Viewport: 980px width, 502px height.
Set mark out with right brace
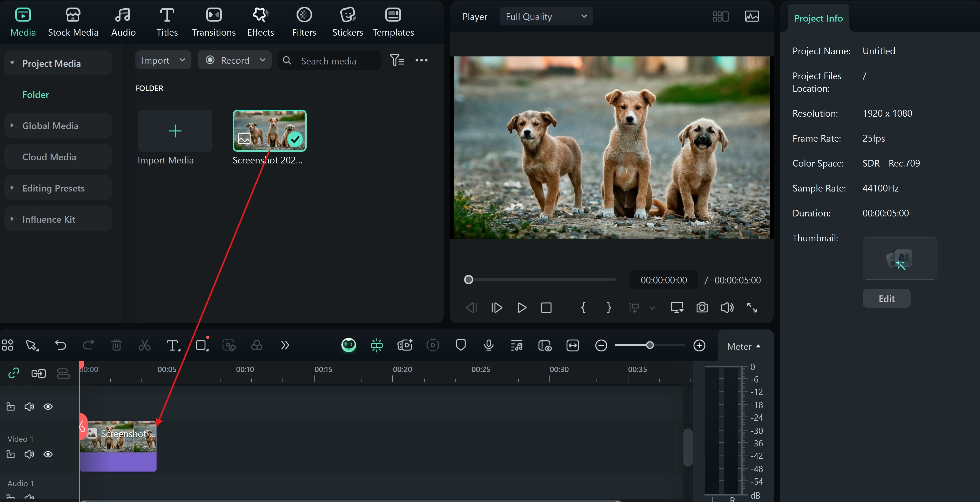609,308
